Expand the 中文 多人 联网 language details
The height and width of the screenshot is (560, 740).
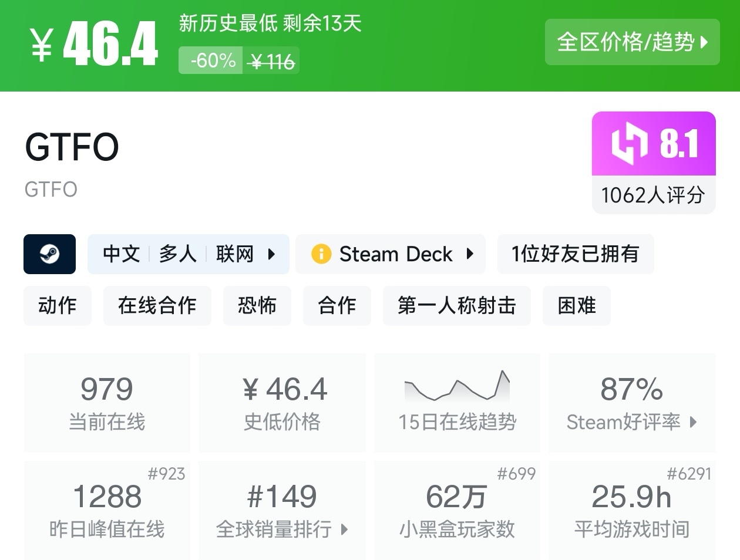pos(188,254)
